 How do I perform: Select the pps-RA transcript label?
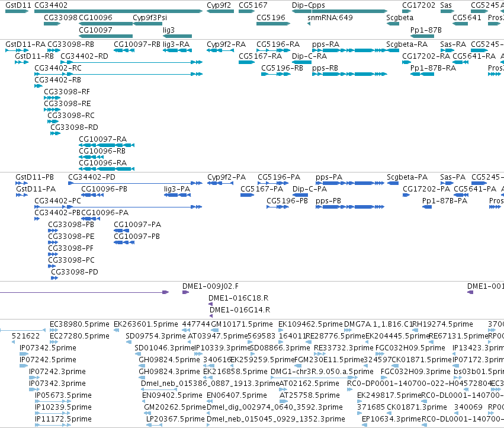(326, 44)
